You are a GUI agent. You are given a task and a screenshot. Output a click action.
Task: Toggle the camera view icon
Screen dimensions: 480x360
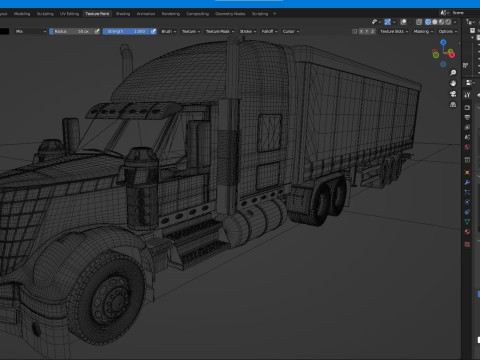point(453,94)
